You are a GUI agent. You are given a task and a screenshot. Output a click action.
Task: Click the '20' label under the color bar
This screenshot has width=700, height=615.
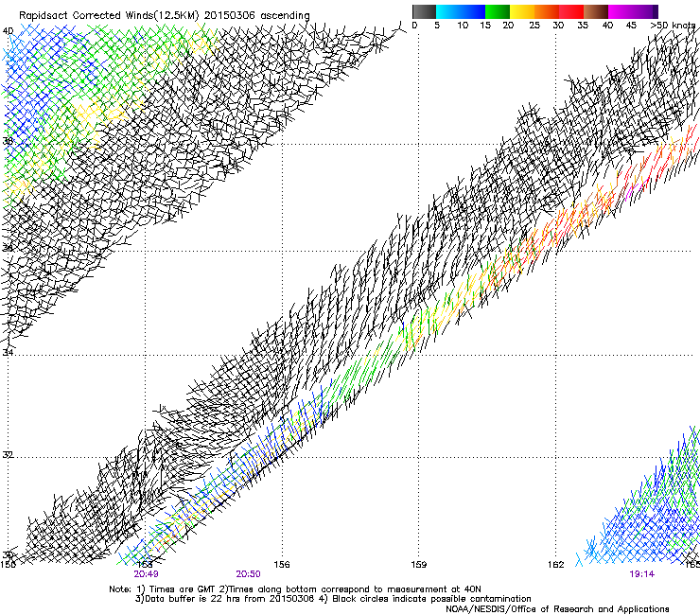[x=508, y=25]
